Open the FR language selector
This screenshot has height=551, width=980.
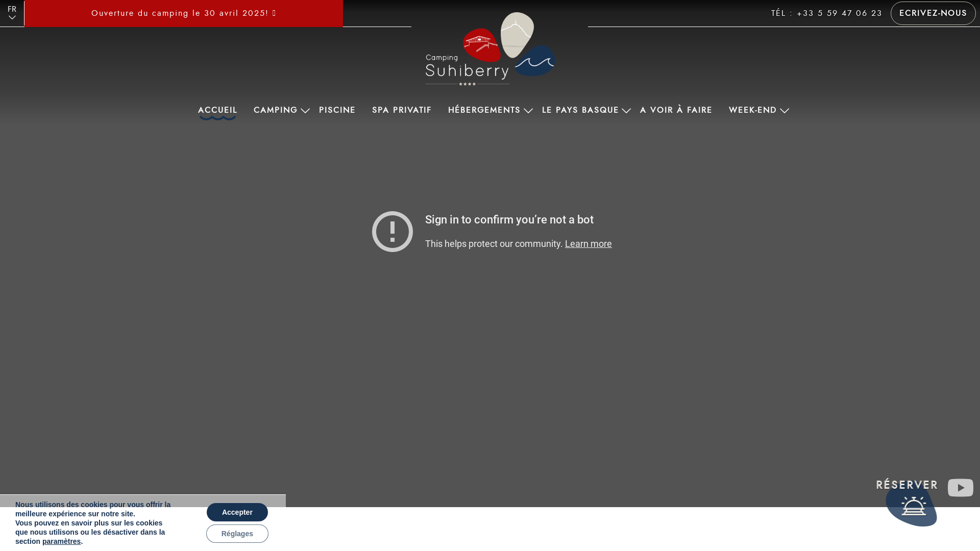pos(12,13)
